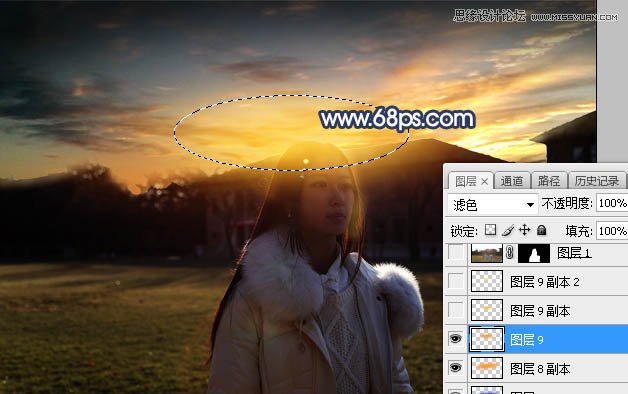Toggle lock position move icon

click(524, 230)
